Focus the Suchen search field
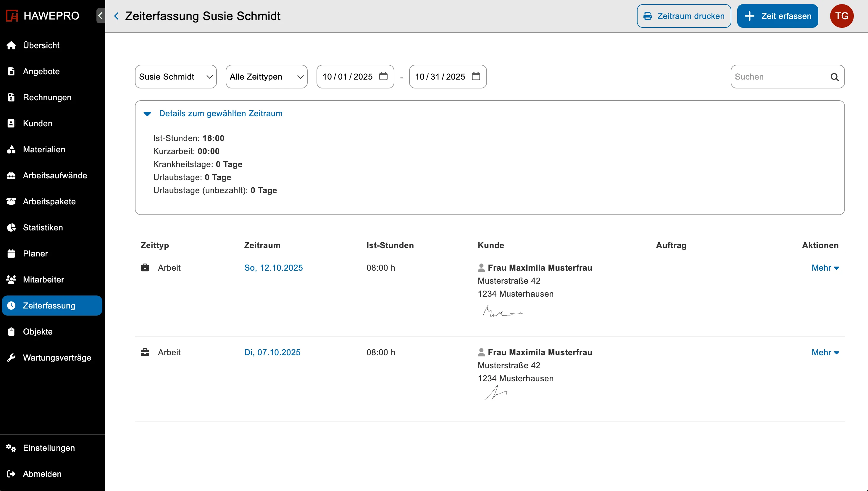The image size is (868, 491). [779, 77]
